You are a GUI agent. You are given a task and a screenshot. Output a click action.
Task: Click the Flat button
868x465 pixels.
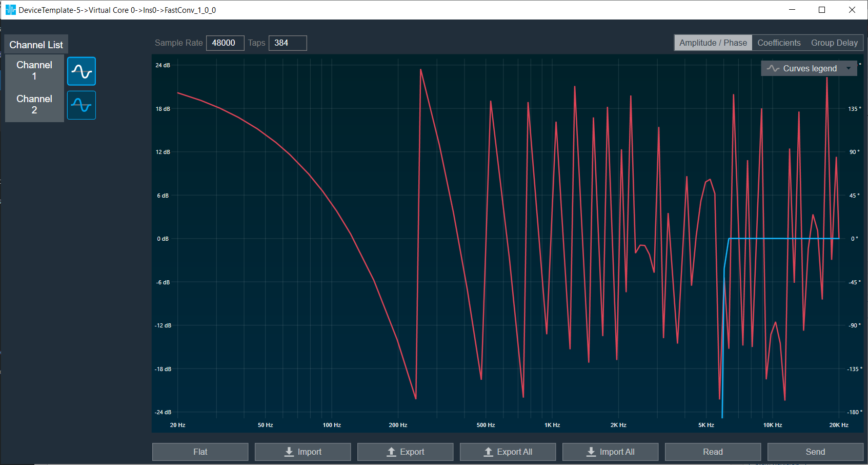pos(200,452)
